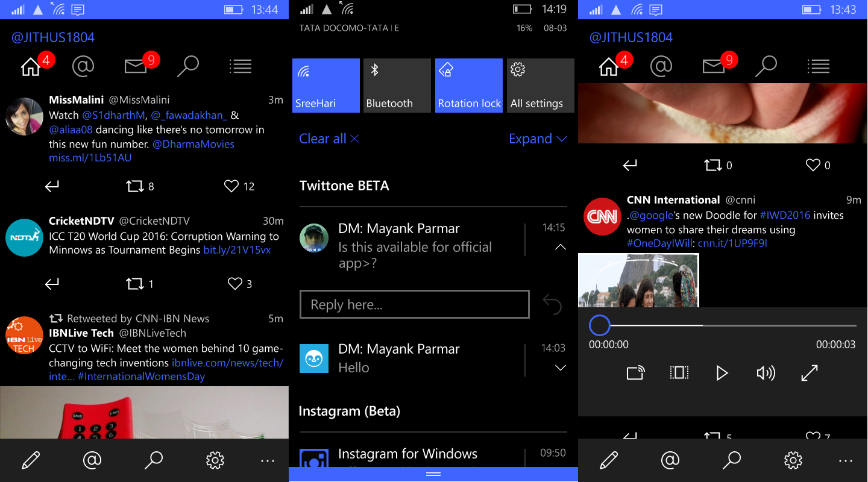This screenshot has width=868, height=482.
Task: Click video seek slider handle
Action: tap(600, 325)
